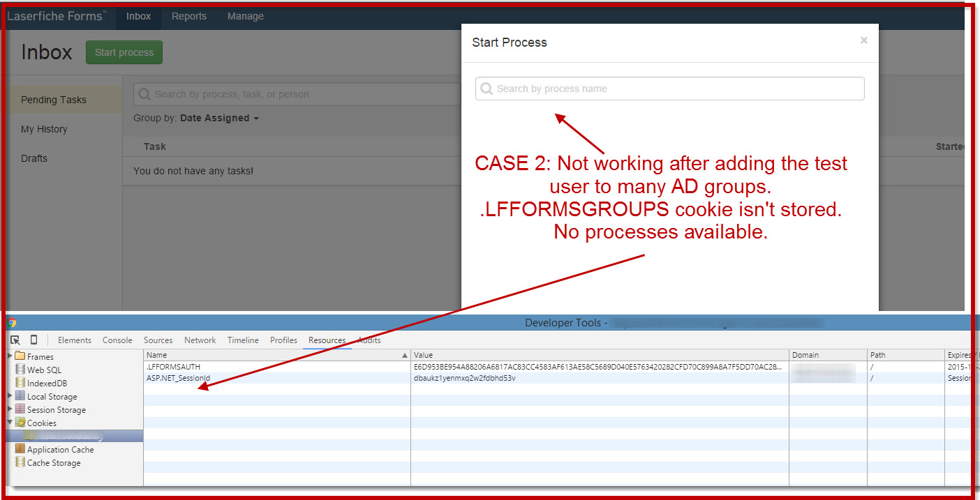Viewport: 980px width, 500px height.
Task: Sort cookies by the Name column header
Action: 277,355
